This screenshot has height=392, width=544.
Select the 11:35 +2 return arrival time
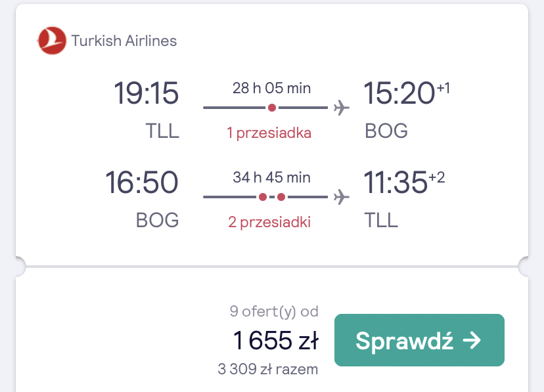[x=404, y=182]
